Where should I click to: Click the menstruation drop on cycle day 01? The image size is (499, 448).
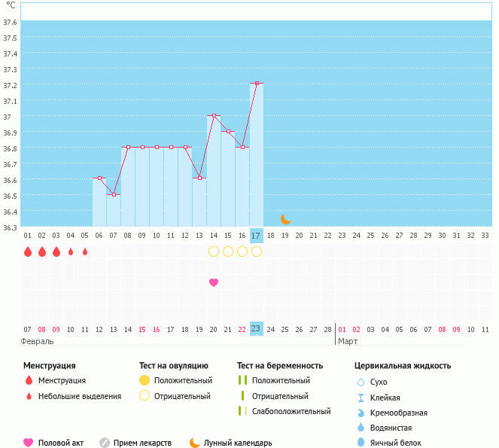point(28,251)
